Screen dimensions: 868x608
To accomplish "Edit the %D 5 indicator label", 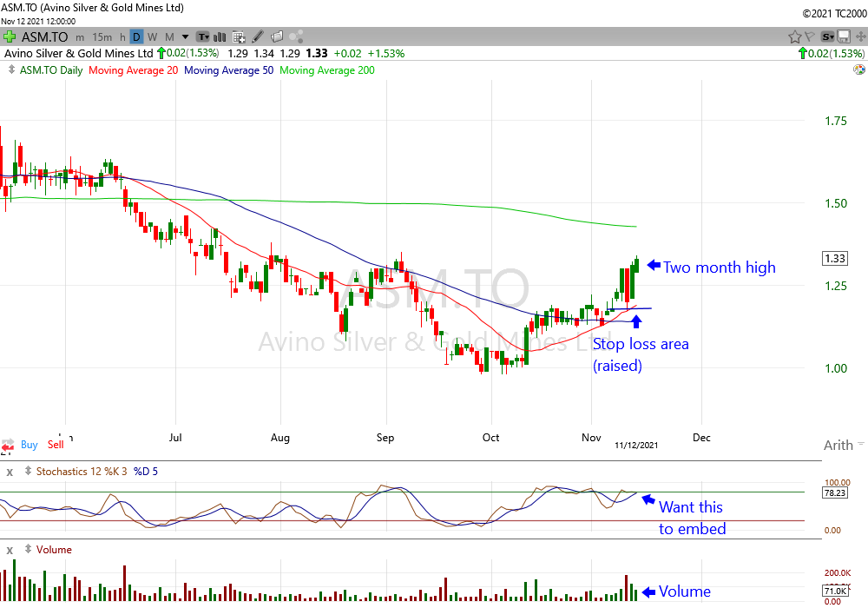I will click(146, 472).
